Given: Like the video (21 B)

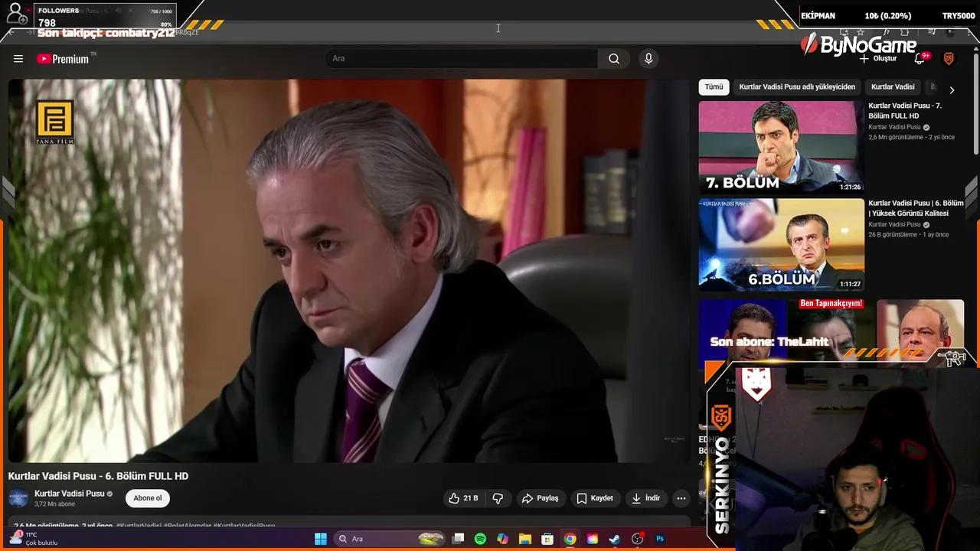Looking at the screenshot, I should pos(464,498).
